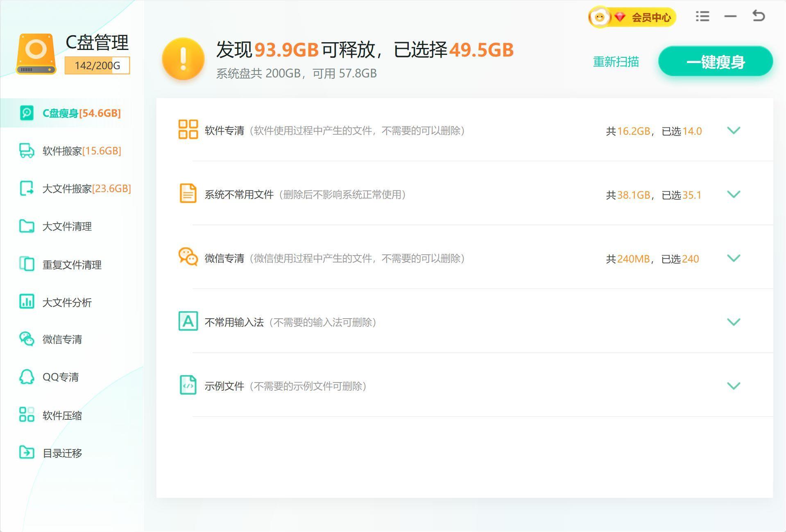Click the red diamond VIP icon
Screen dimensions: 786x532
620,17
